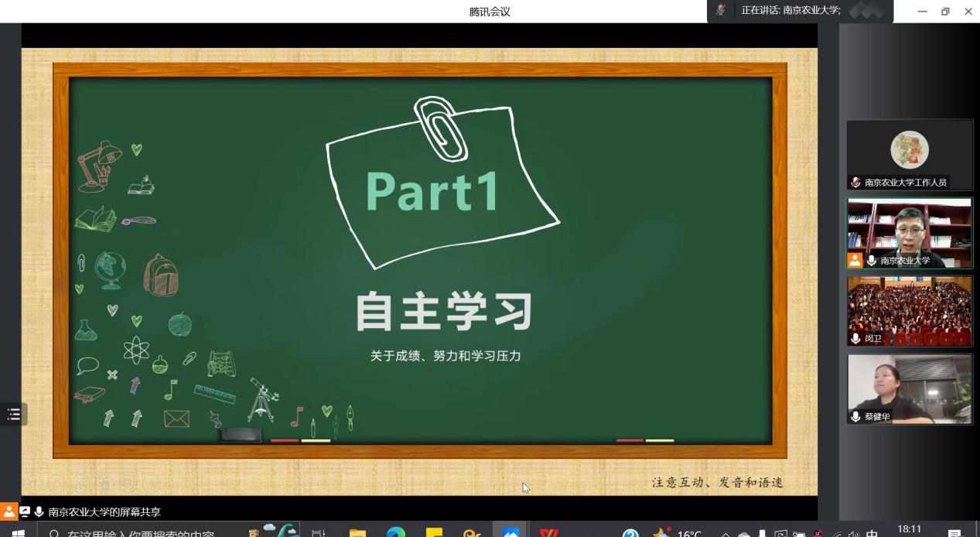Click the orange host icon in sharing bar
Viewport: 980px width, 537px height.
point(9,511)
